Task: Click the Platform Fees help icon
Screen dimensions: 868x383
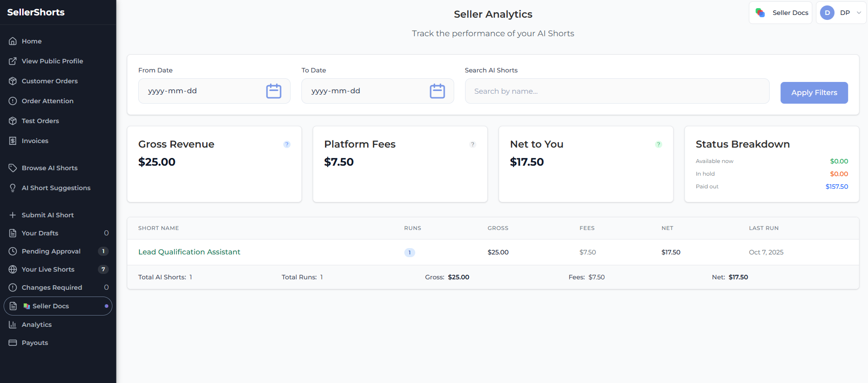Action: tap(472, 144)
